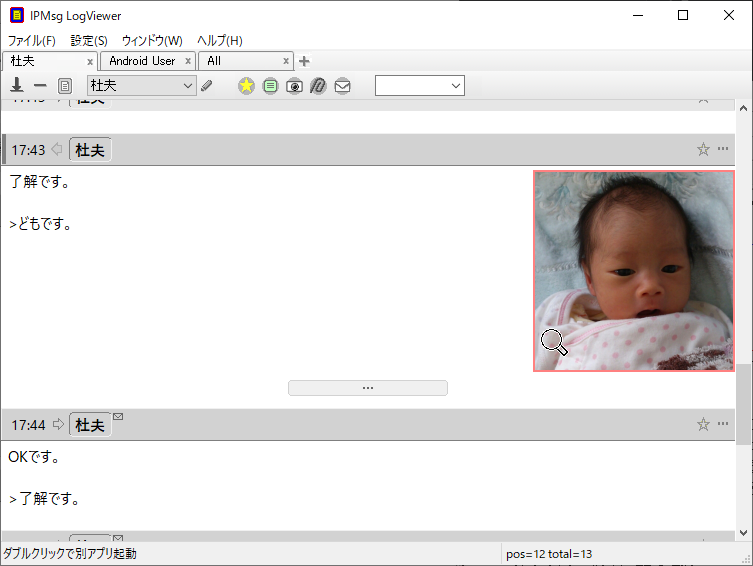
Task: Star the 17:43 message
Action: (x=703, y=149)
